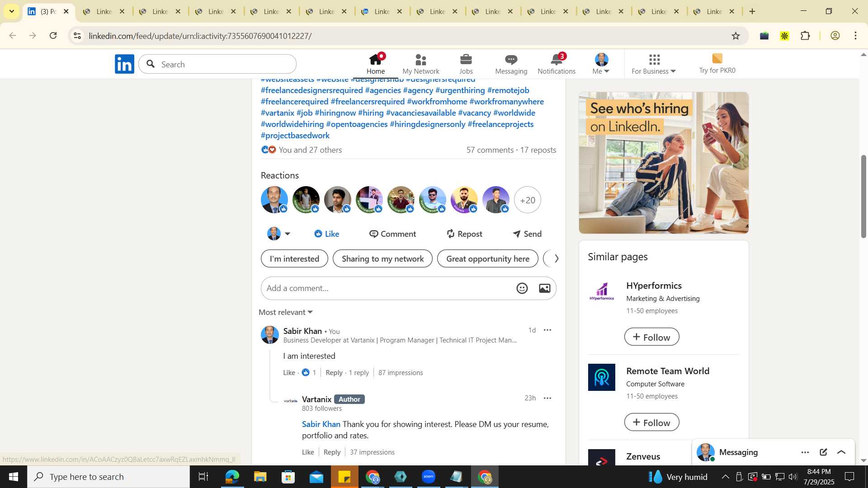Open browser extensions puzzle icon
868x488 pixels.
[x=805, y=36]
